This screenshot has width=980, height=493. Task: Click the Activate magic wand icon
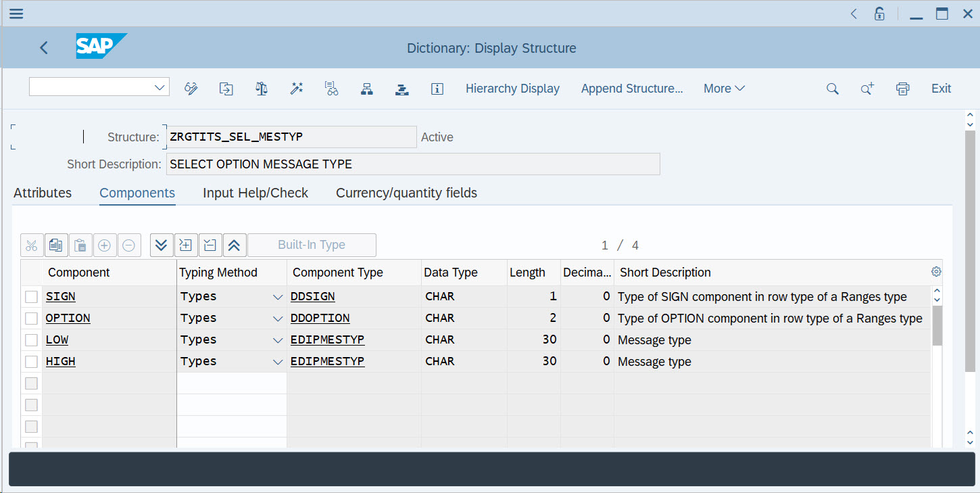(297, 89)
